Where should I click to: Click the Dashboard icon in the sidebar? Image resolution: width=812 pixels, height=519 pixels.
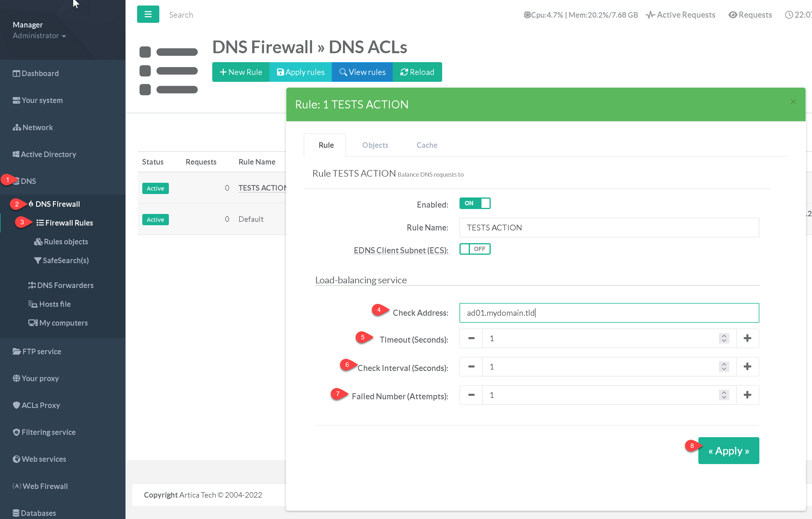[x=16, y=73]
